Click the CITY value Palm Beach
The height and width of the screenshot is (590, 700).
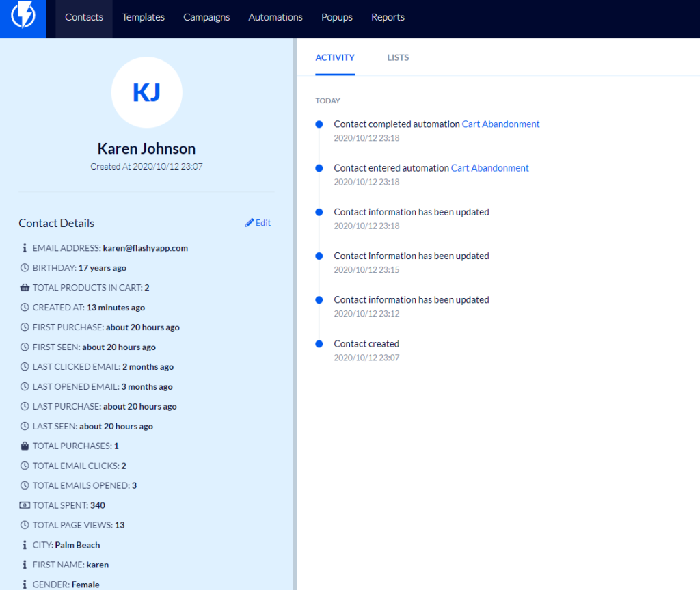point(78,545)
